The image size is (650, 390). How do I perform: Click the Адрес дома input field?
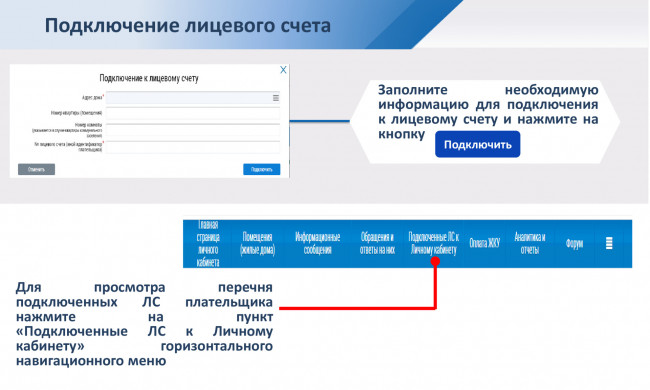193,98
